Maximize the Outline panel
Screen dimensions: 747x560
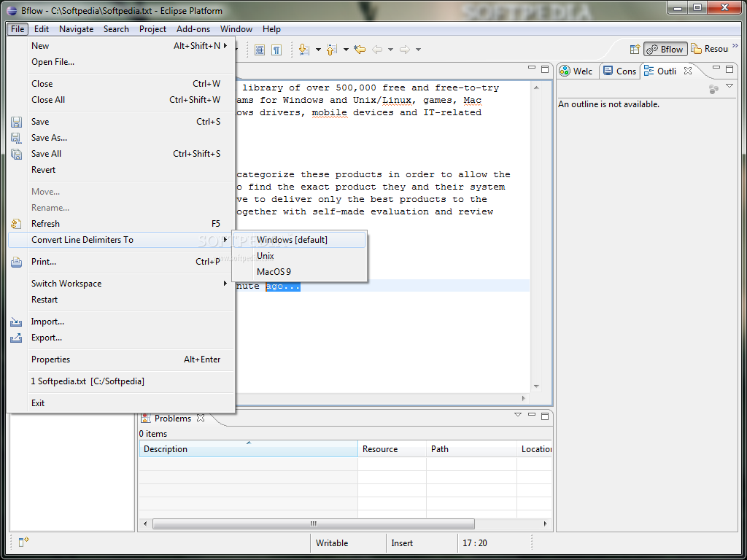click(x=729, y=69)
